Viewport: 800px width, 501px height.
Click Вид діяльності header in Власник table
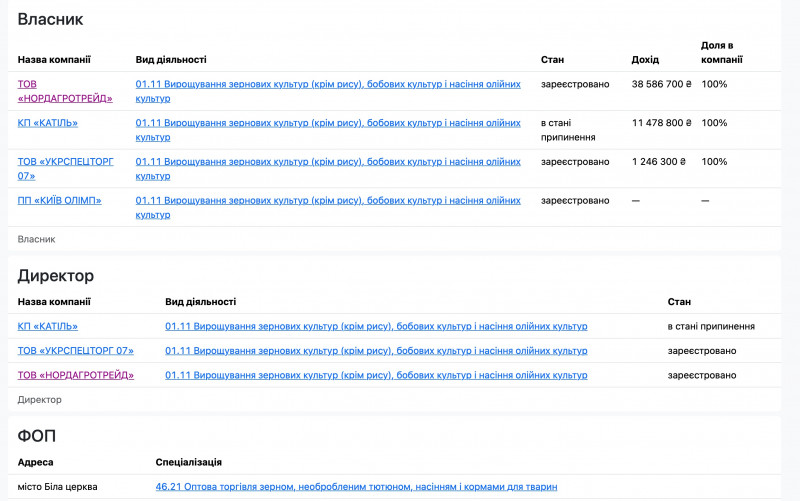pos(171,60)
